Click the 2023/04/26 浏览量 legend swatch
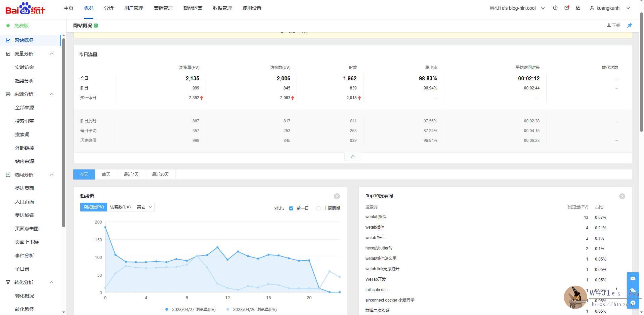 [228, 310]
